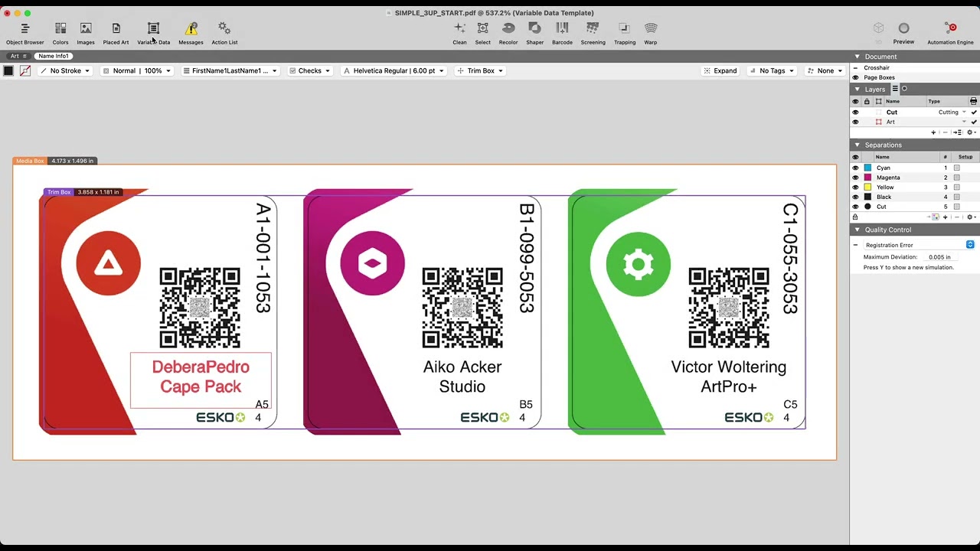Open Helvetica Regular font dropdown
This screenshot has width=980, height=551.
pos(394,70)
